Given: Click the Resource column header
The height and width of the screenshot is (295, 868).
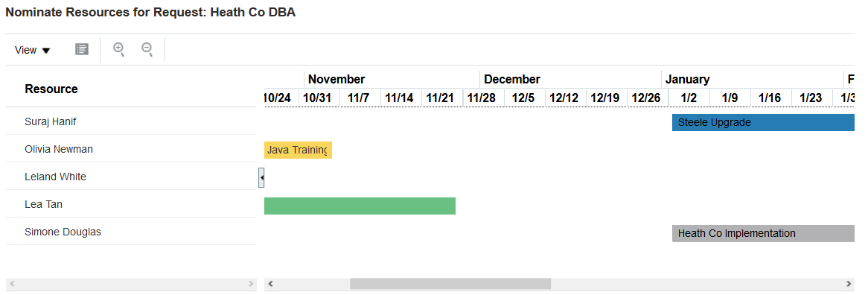Looking at the screenshot, I should point(51,89).
